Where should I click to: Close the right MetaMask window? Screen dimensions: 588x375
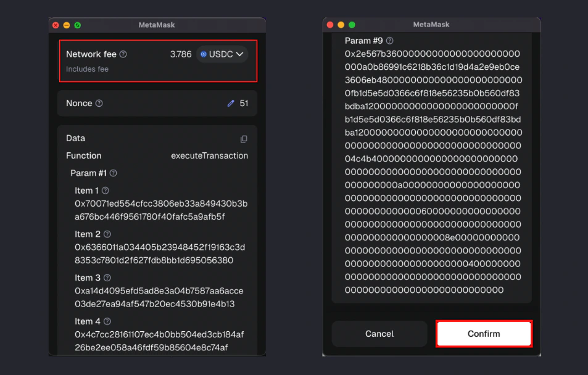330,25
